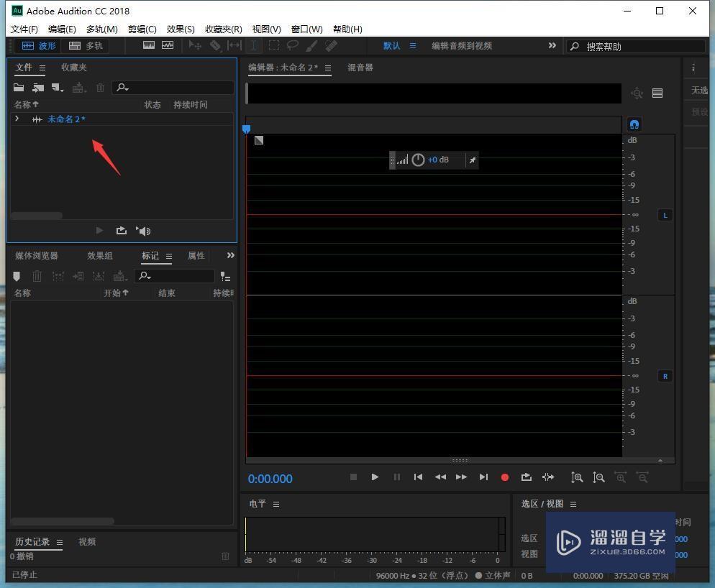
Task: Switch to 混音器 tab
Action: click(360, 68)
